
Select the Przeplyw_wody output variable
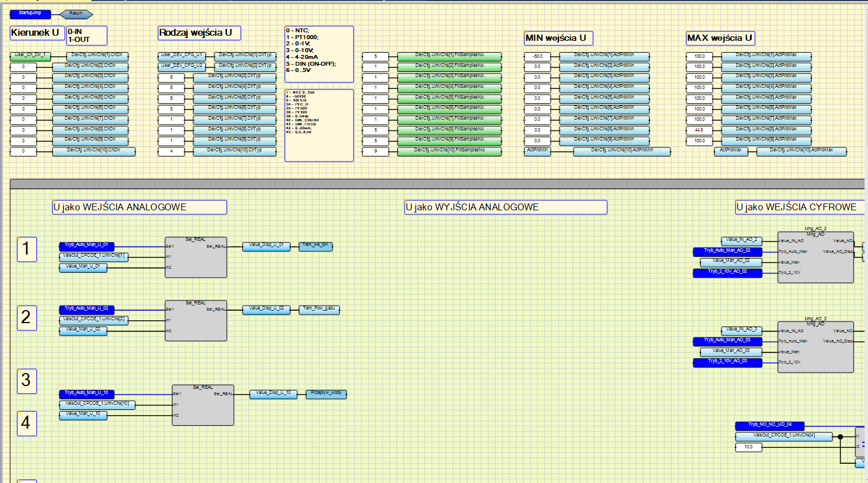(x=326, y=395)
